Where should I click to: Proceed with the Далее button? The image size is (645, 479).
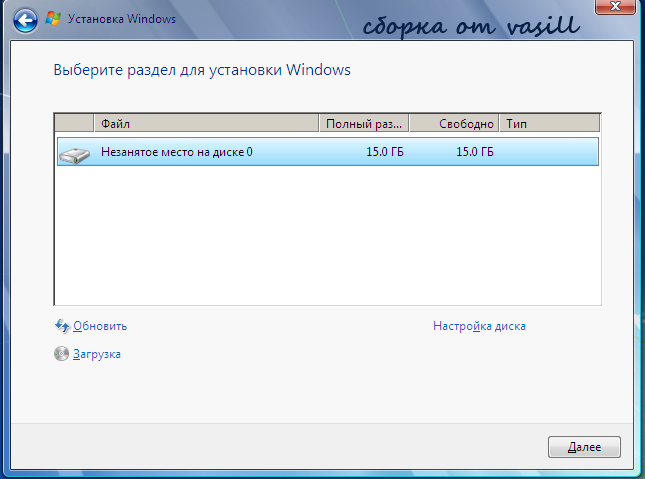pyautogui.click(x=584, y=447)
